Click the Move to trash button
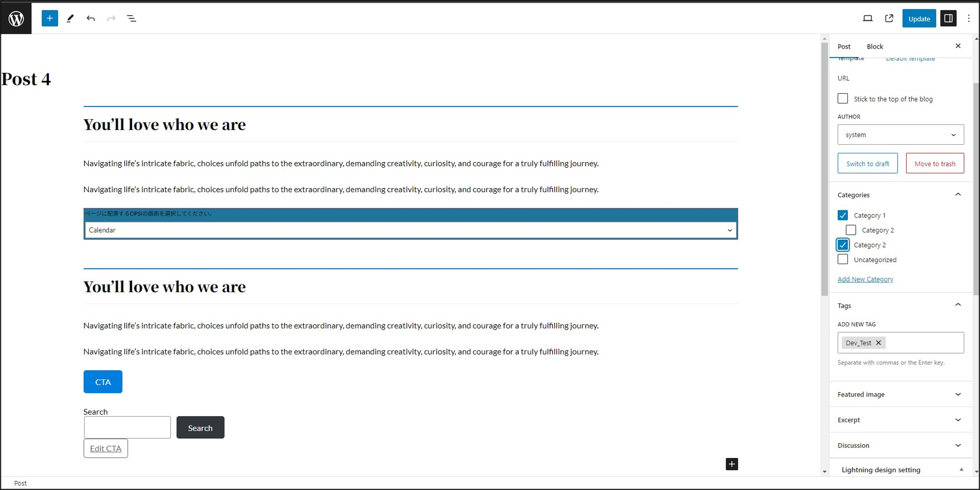 (934, 163)
